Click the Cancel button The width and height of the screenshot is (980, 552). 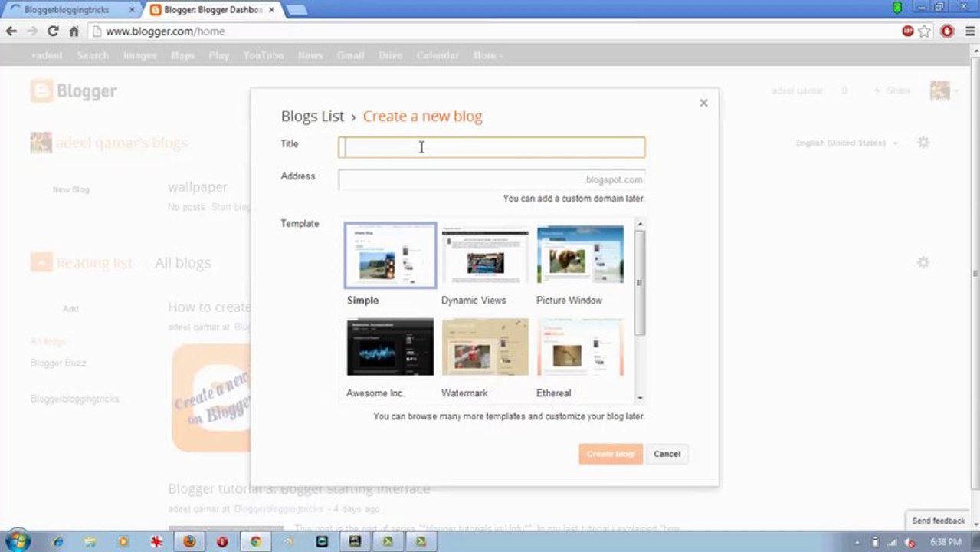[x=667, y=454]
